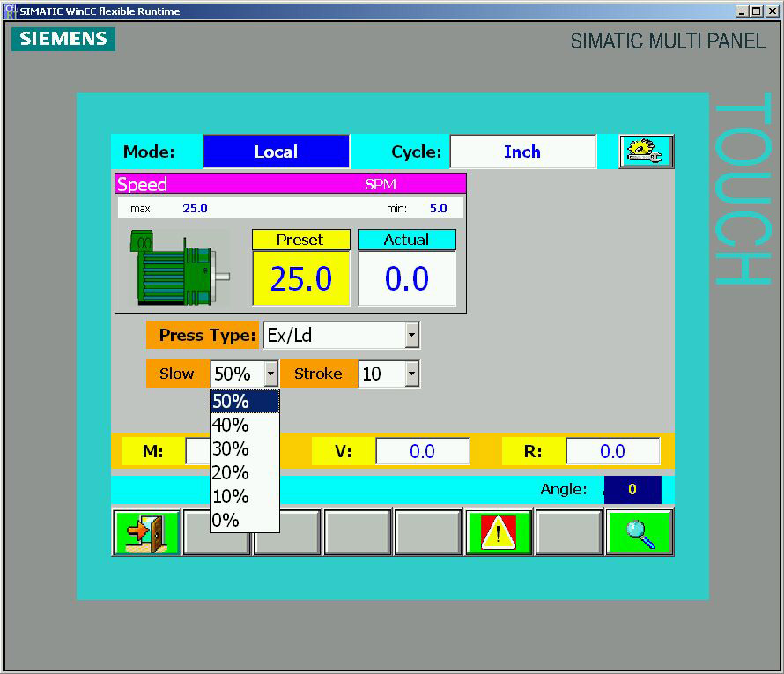Click the exit door icon button

(146, 532)
